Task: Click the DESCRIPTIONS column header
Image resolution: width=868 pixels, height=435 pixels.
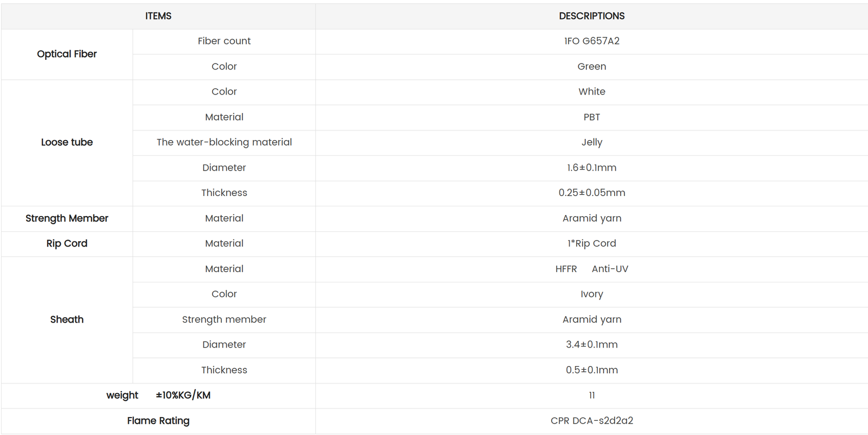Action: pos(591,16)
